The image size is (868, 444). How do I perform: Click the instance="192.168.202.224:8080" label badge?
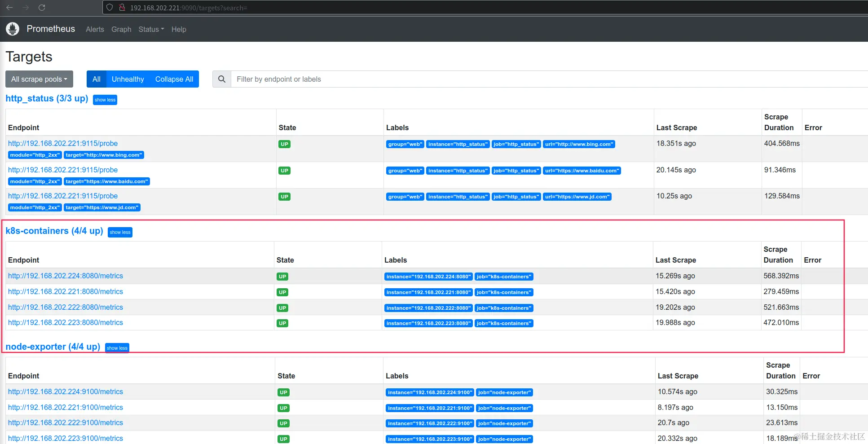[x=428, y=277]
